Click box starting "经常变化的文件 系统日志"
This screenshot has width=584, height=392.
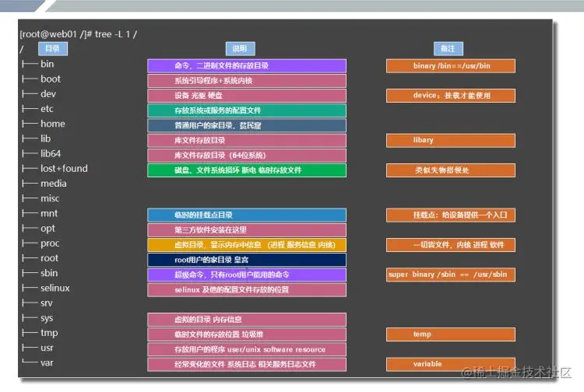[247, 365]
